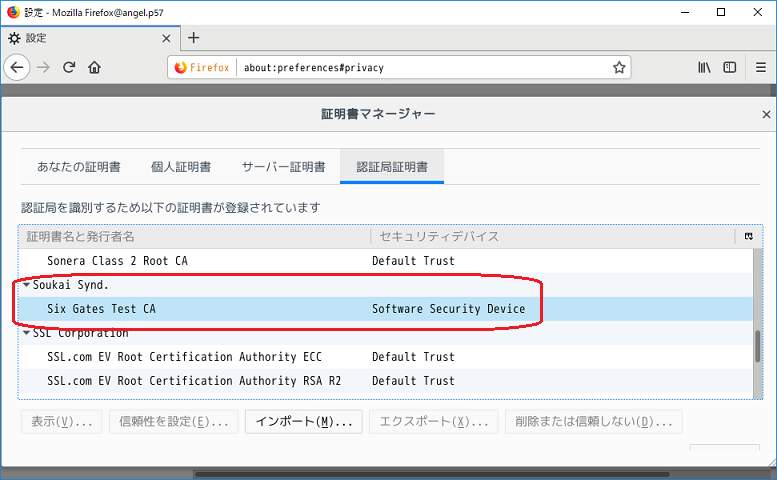Click the forward navigation arrow
777x480 pixels.
click(43, 67)
